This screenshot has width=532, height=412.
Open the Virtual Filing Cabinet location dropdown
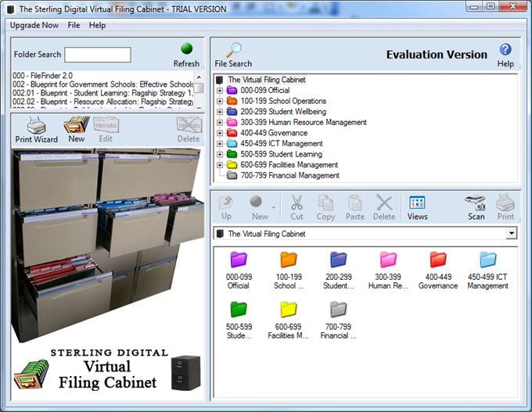tap(512, 233)
